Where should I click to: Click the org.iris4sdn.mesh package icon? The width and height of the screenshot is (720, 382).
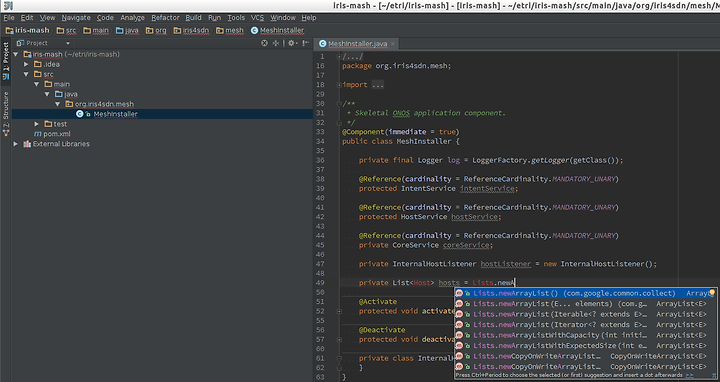pyautogui.click(x=69, y=104)
